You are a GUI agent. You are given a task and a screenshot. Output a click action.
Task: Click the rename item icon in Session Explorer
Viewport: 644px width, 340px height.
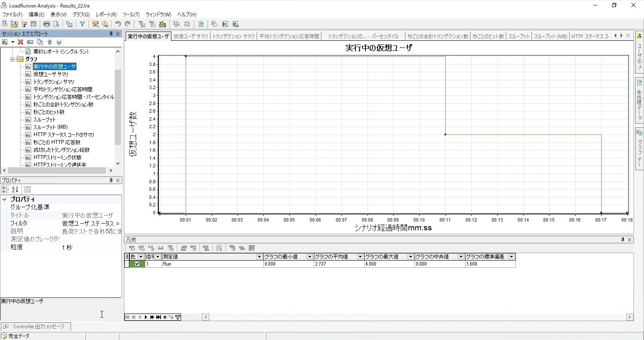[30, 42]
